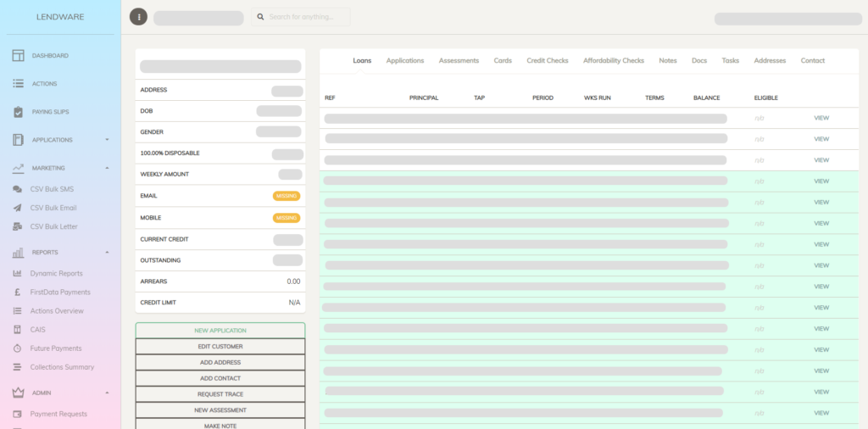Viewport: 868px width, 429px height.
Task: Click the WKS RUN column header
Action: point(598,98)
